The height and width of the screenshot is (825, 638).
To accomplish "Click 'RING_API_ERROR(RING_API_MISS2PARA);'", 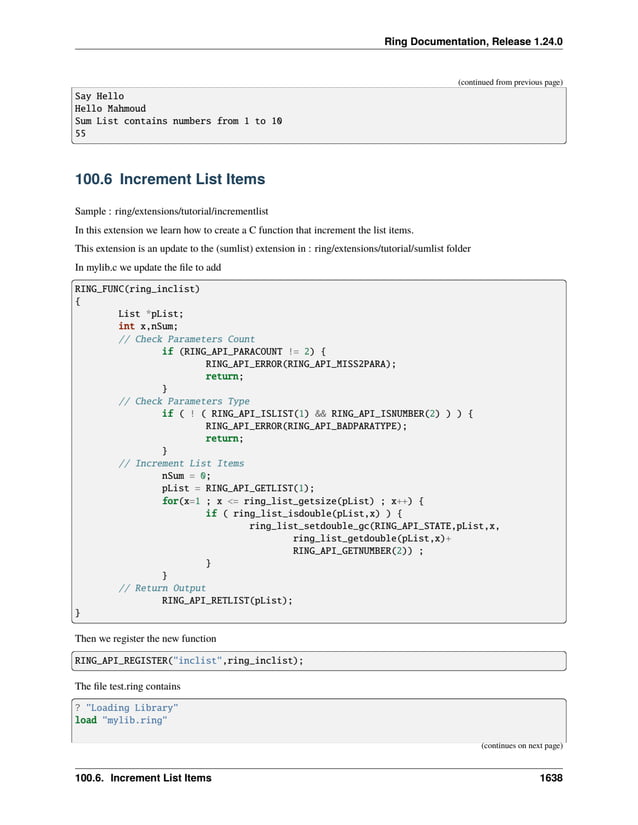I will pyautogui.click(x=301, y=364).
